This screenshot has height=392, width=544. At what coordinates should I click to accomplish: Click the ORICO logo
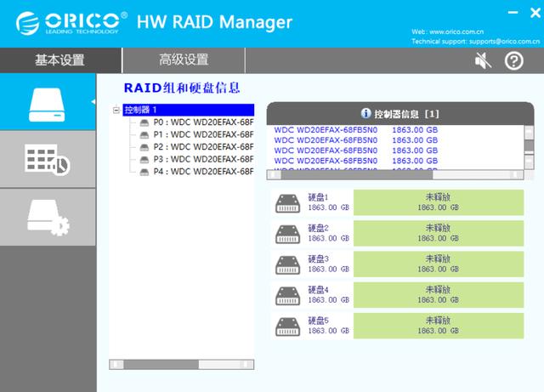coord(71,23)
